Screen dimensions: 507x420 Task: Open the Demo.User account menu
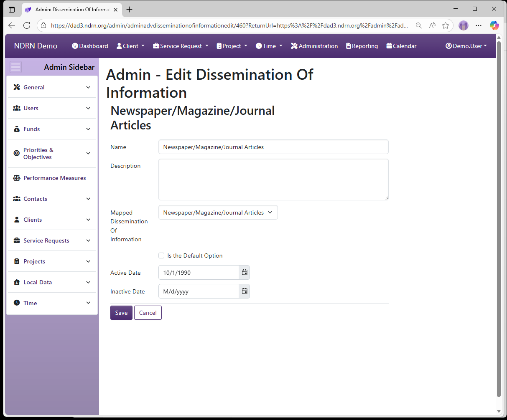[466, 46]
